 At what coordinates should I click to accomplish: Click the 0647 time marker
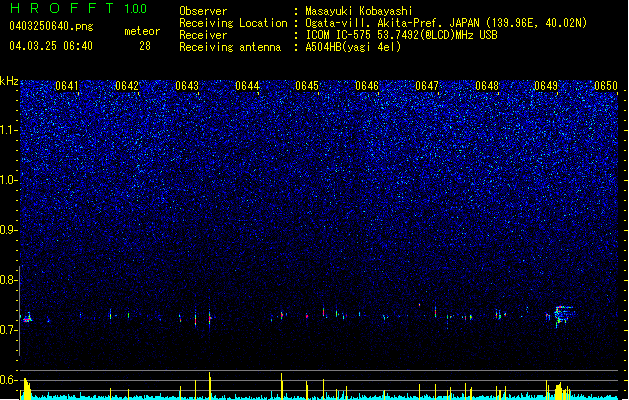[427, 86]
